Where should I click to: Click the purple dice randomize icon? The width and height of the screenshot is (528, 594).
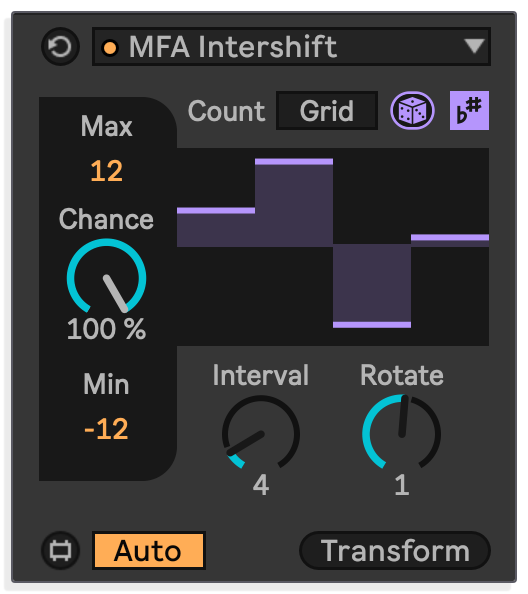click(x=412, y=111)
